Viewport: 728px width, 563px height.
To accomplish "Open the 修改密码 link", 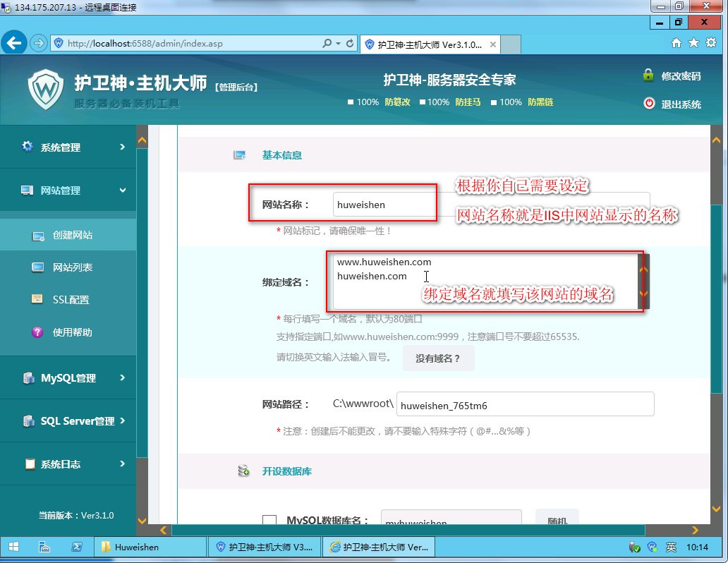I will click(681, 76).
